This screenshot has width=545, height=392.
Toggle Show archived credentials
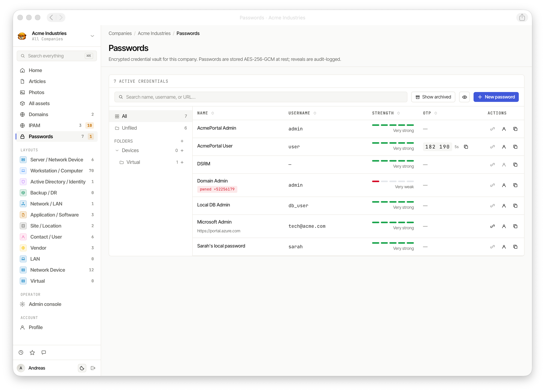(x=433, y=97)
